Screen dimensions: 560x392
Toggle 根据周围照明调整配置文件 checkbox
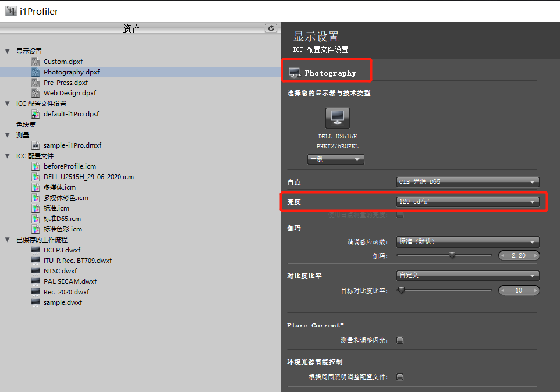[400, 377]
